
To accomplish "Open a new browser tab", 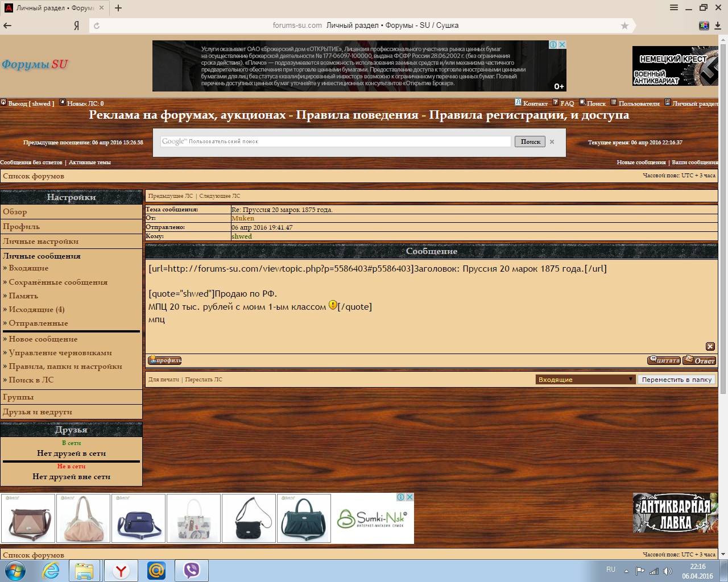I will click(x=118, y=8).
